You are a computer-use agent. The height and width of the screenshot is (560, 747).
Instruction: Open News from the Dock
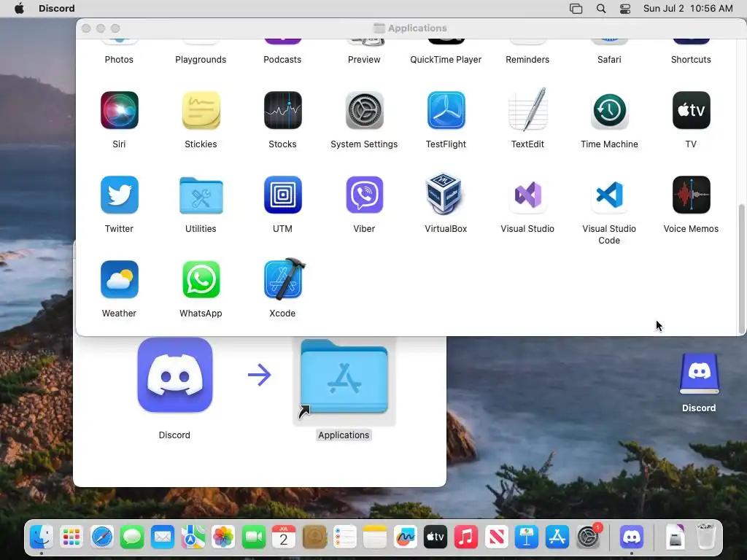(x=496, y=537)
